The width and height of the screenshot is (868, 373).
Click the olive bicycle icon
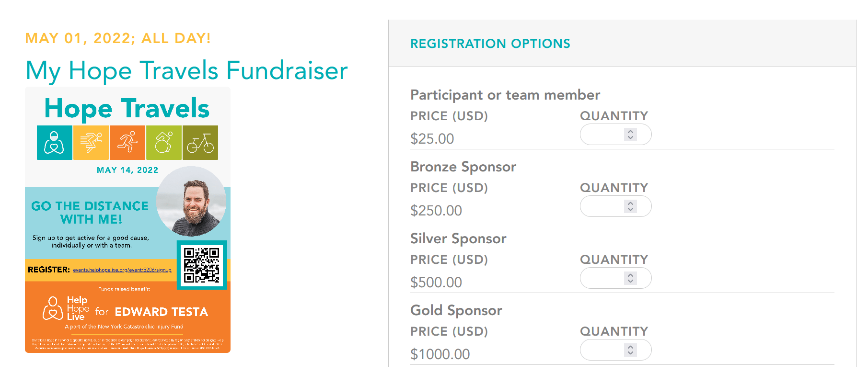(x=200, y=143)
